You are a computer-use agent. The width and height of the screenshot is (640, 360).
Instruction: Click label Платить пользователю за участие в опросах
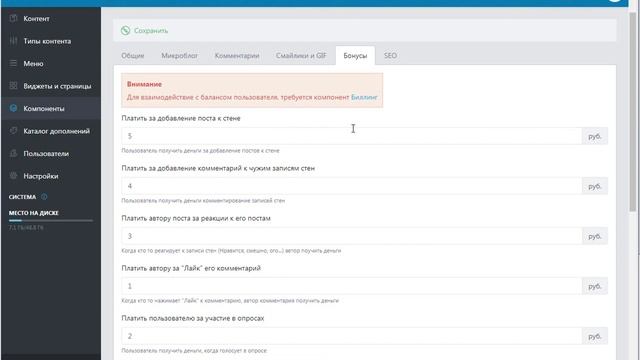coord(193,318)
